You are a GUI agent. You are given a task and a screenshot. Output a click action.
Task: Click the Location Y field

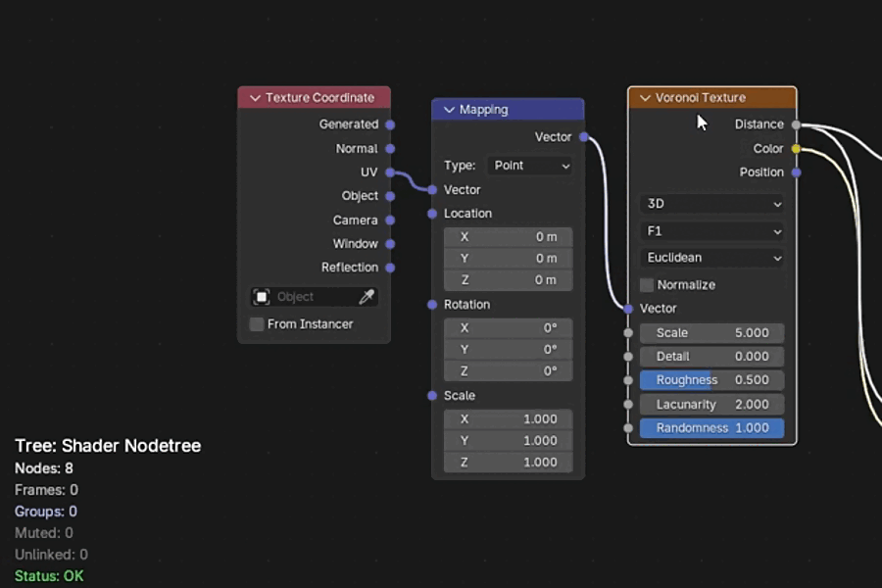tap(509, 259)
